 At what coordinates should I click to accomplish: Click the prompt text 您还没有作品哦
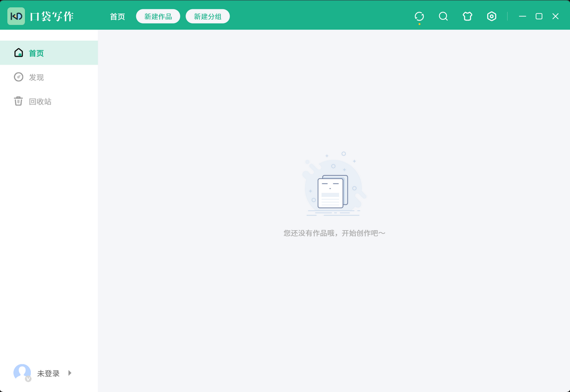click(334, 233)
